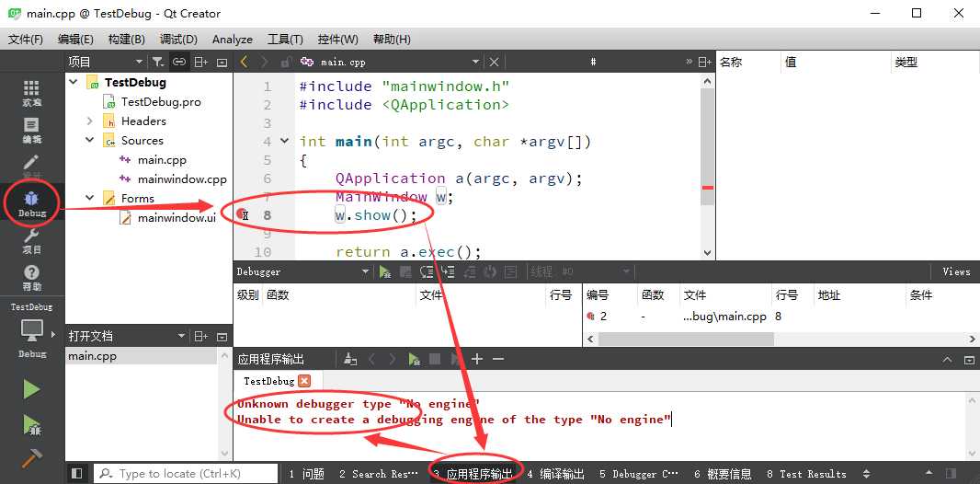980x484 pixels.
Task: Open the 6 概要信息 pane
Action: [723, 474]
